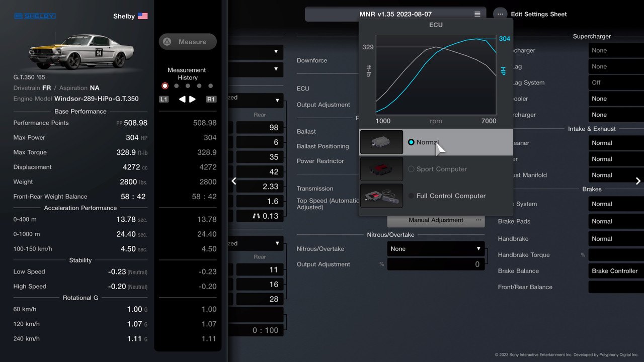Select the Sport Computer ECU option

click(436, 169)
